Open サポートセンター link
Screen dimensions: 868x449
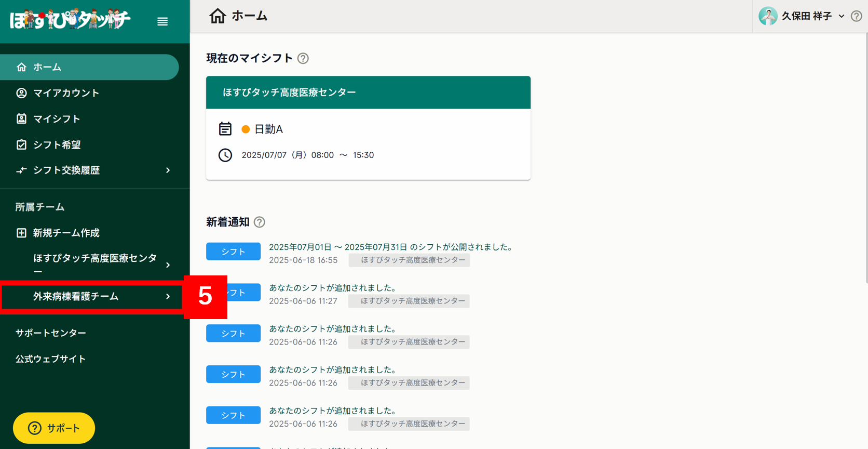point(50,333)
